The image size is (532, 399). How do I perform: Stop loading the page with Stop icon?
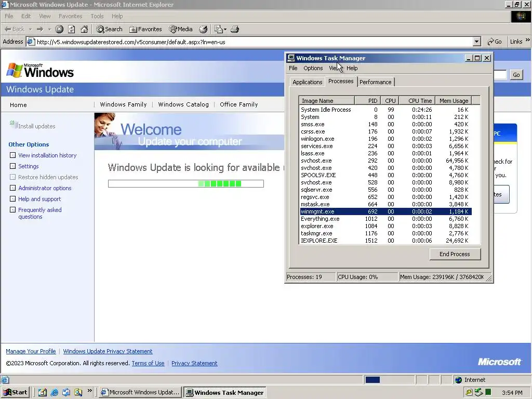coord(59,29)
